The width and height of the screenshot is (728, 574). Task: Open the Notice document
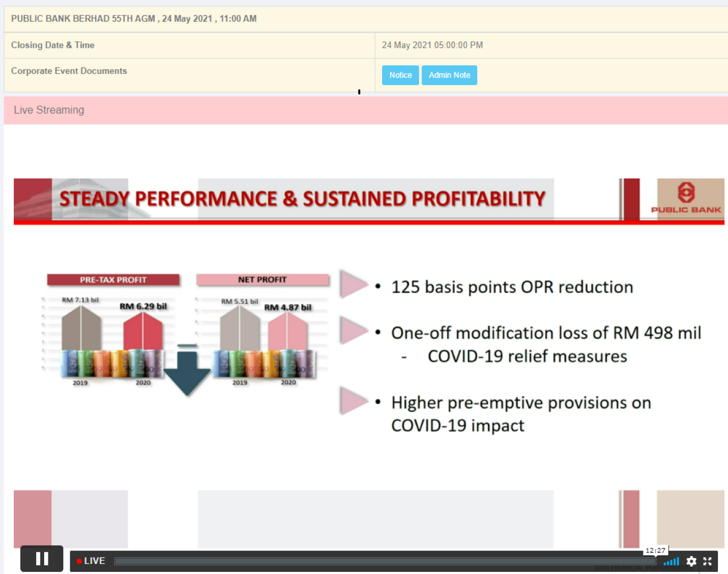click(x=400, y=75)
